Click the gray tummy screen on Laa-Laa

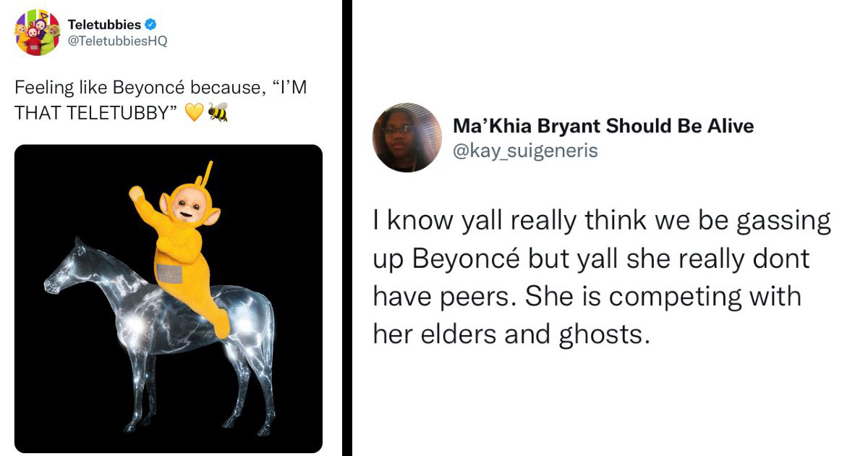[169, 273]
